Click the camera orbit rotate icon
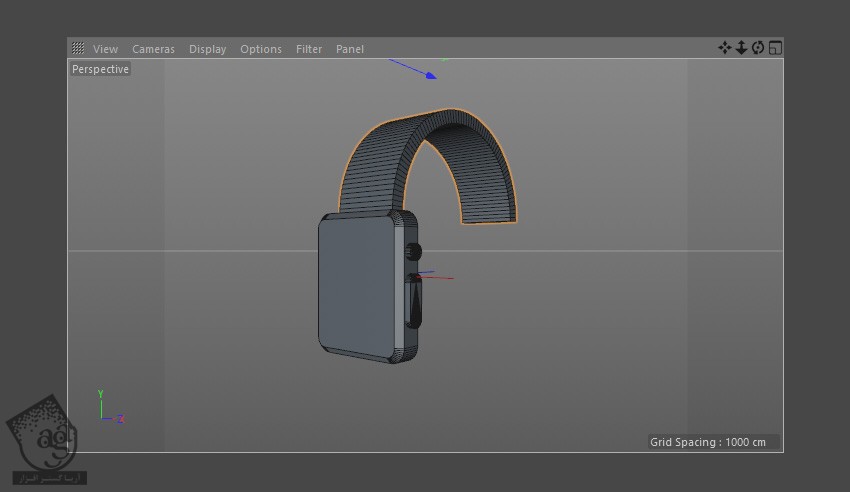This screenshot has height=492, width=850. [x=758, y=48]
